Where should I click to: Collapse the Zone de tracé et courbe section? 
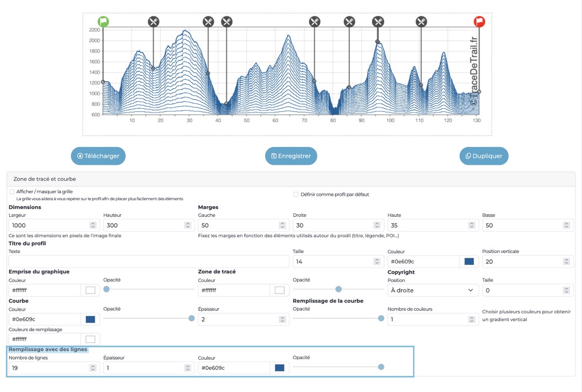(x=45, y=179)
